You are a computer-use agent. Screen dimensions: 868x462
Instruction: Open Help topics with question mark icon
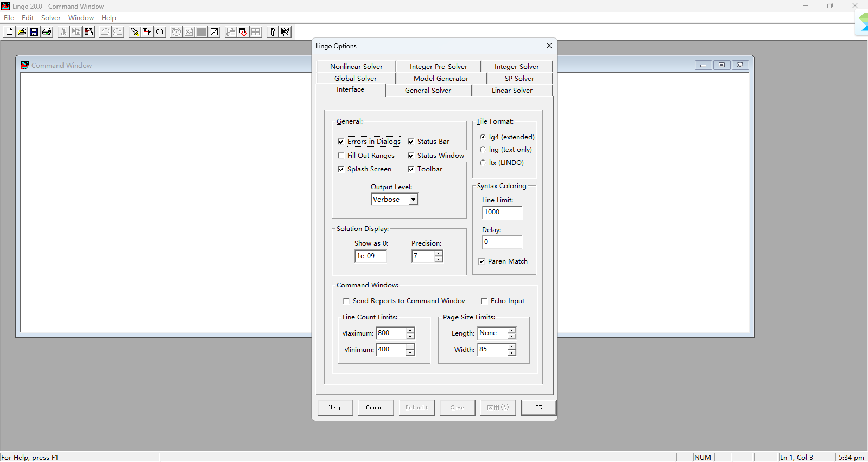(x=273, y=32)
